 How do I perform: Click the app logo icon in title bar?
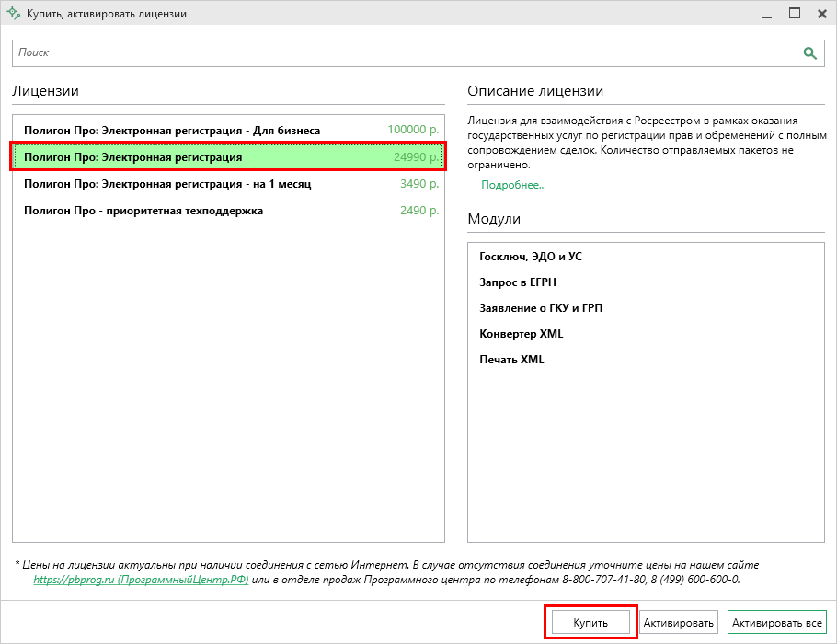13,14
